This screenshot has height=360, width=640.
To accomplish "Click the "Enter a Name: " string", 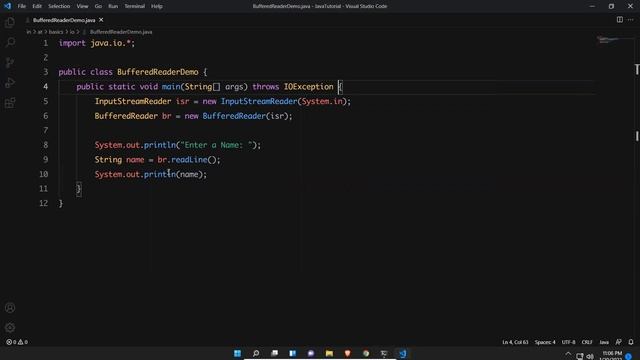I will point(217,145).
